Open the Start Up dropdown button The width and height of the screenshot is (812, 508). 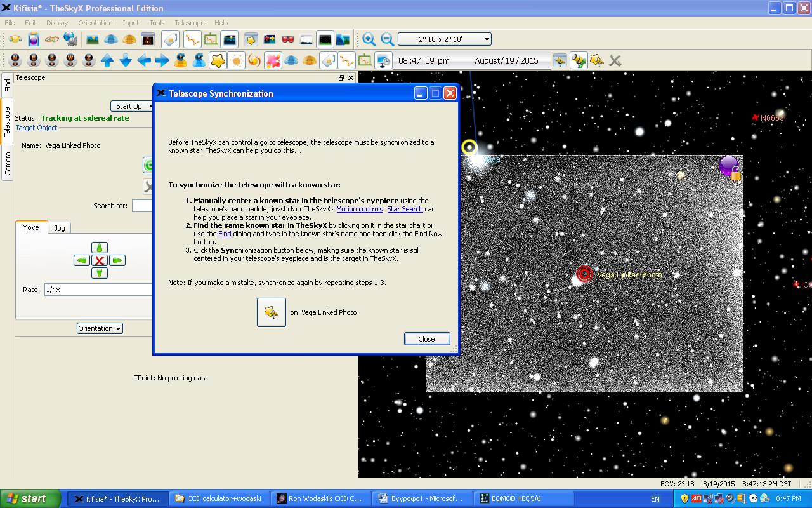[132, 106]
